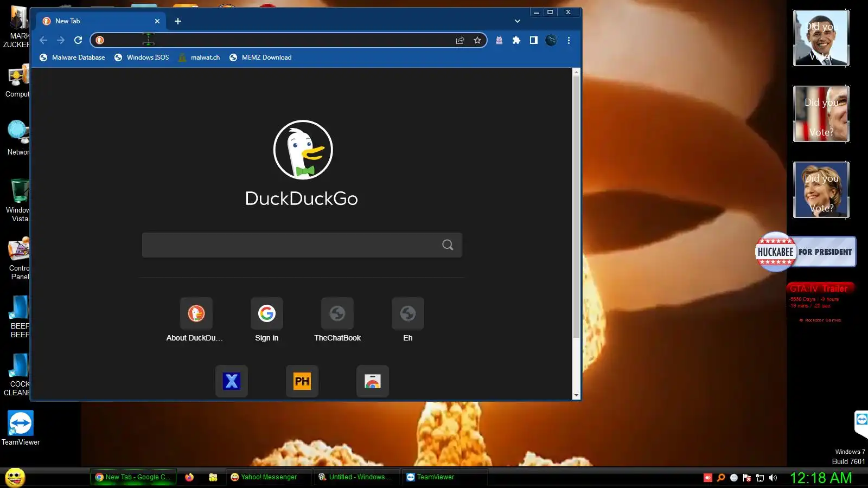Switch to New Tab - Google Chrome taskbar button
This screenshot has height=488, width=868.
click(x=133, y=477)
